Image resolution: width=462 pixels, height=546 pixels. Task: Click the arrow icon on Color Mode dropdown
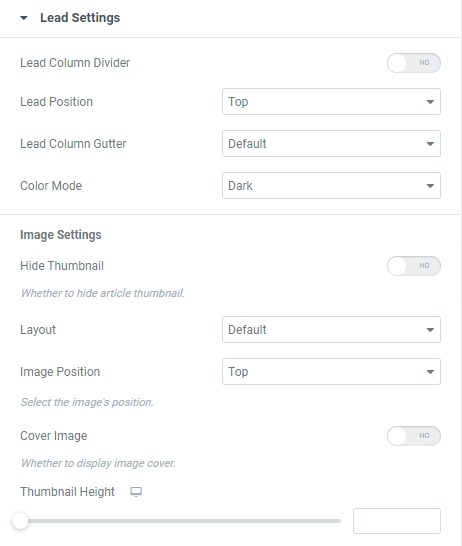point(430,186)
